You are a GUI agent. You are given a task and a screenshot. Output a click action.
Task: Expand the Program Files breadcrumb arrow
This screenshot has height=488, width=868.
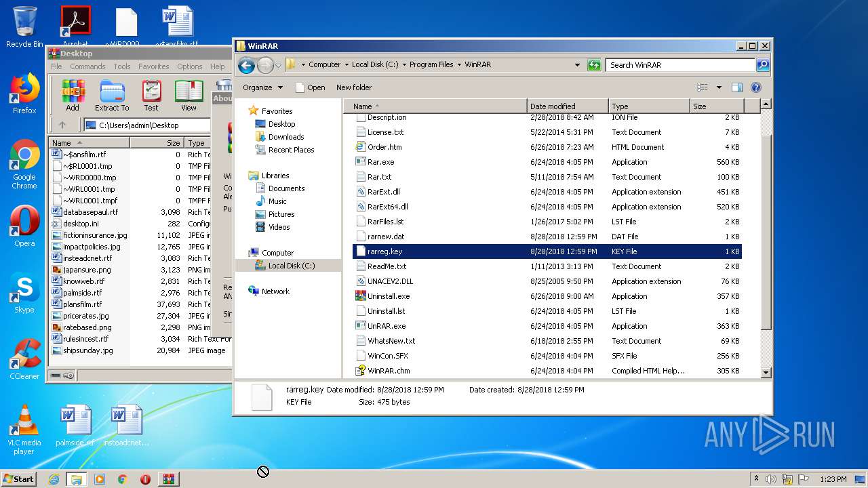pyautogui.click(x=459, y=65)
